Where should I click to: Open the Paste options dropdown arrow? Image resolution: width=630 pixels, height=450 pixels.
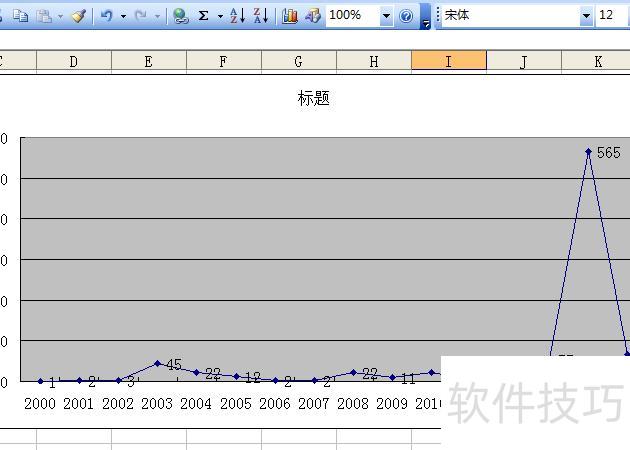[60, 16]
